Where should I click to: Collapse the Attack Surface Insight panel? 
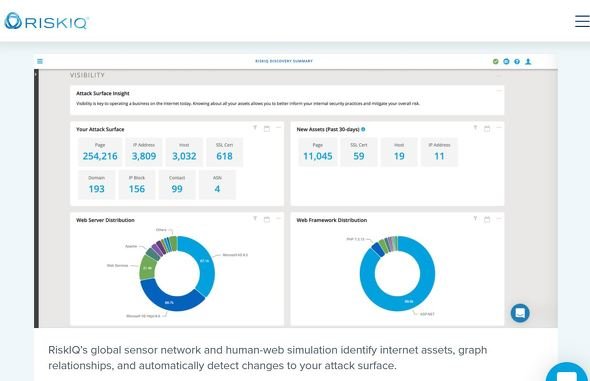(x=499, y=91)
